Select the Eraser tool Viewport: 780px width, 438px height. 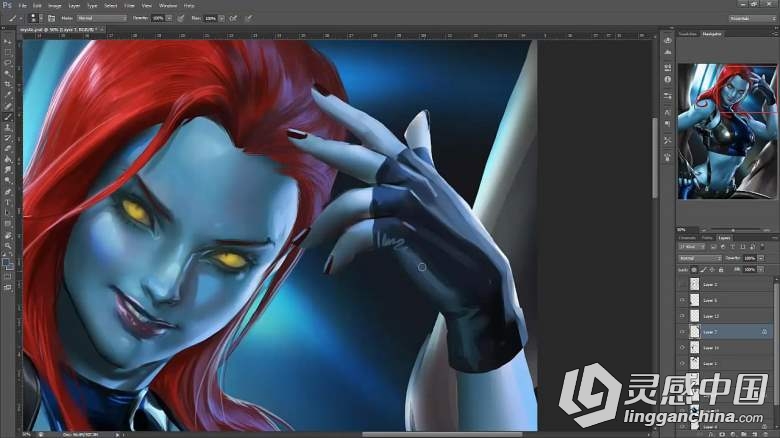7,149
